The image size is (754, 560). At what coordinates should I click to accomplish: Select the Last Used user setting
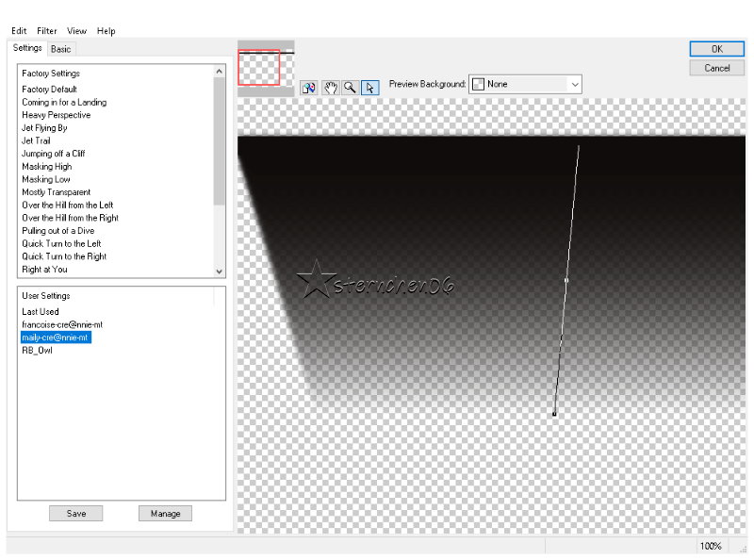click(x=41, y=312)
